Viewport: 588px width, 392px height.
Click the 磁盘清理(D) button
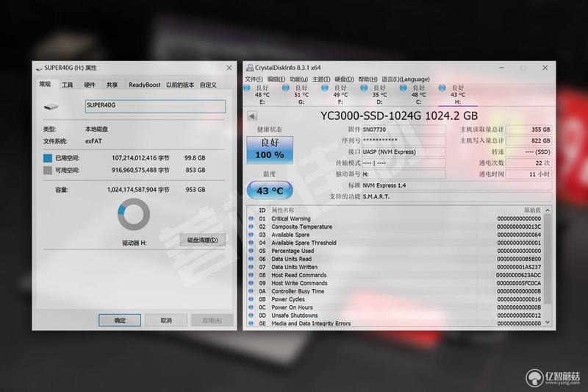click(203, 240)
